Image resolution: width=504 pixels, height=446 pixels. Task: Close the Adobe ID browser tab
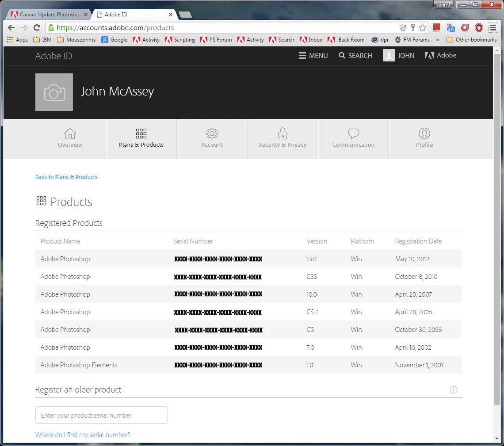171,15
